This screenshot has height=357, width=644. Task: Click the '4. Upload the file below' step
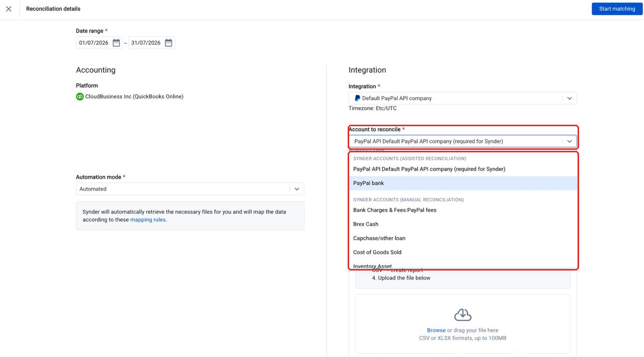pyautogui.click(x=401, y=278)
